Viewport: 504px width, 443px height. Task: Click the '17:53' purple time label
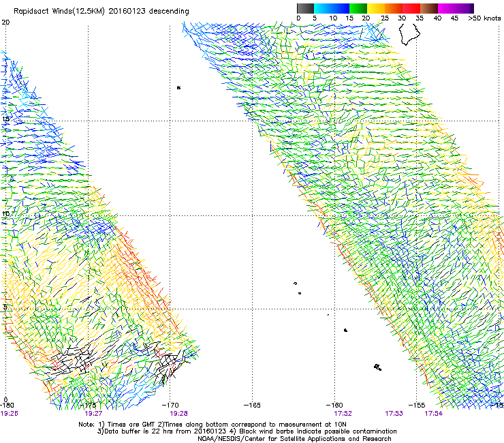pyautogui.click(x=394, y=414)
